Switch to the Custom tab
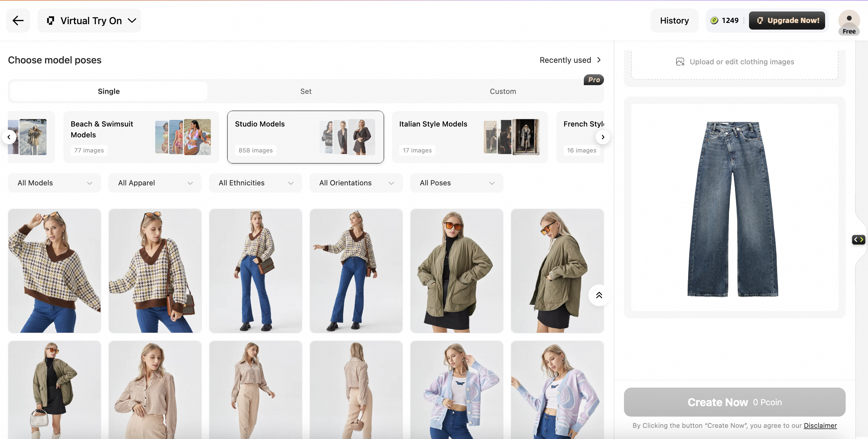The height and width of the screenshot is (439, 868). click(503, 91)
